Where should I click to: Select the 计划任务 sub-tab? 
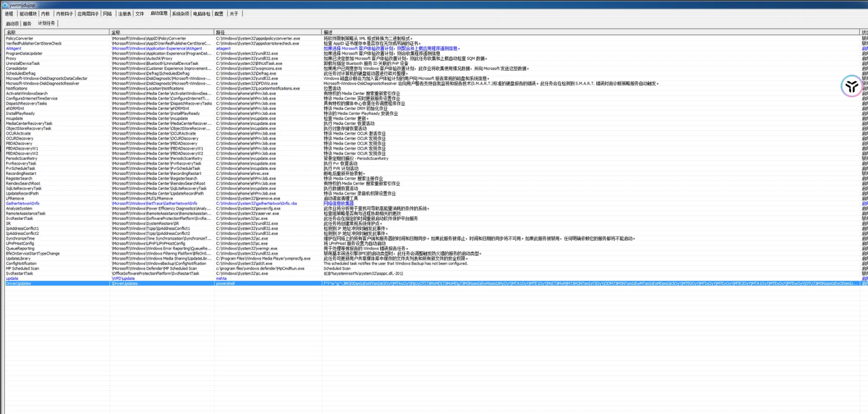pos(46,23)
